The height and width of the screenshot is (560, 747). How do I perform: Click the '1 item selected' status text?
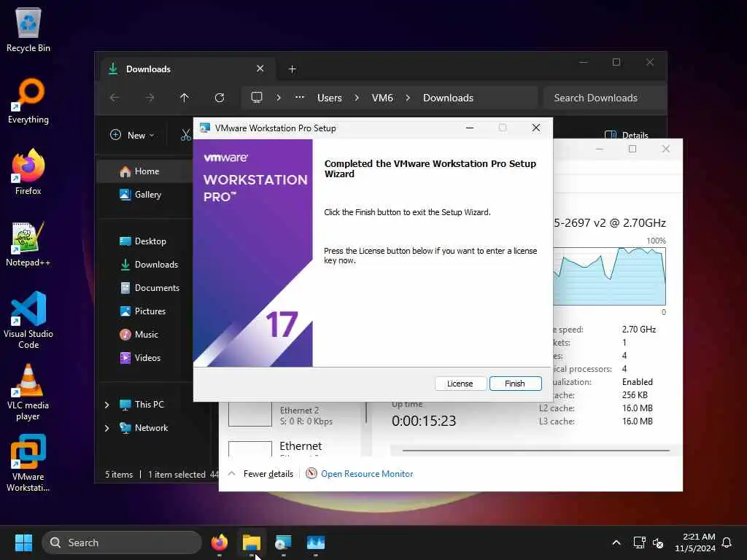coord(177,474)
